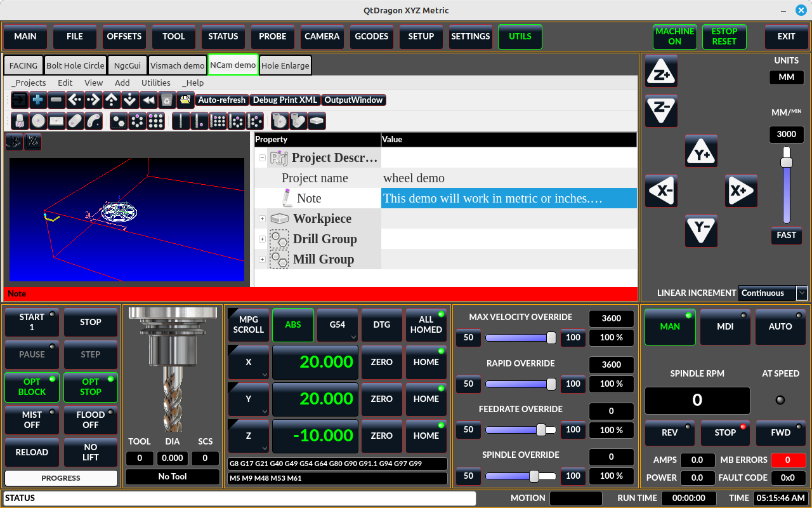Click the counterbore icon
Viewport: 812px width, 508px height.
click(x=279, y=121)
